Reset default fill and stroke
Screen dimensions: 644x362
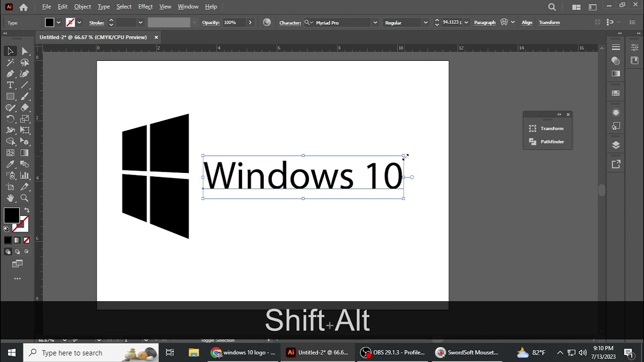tap(6, 229)
